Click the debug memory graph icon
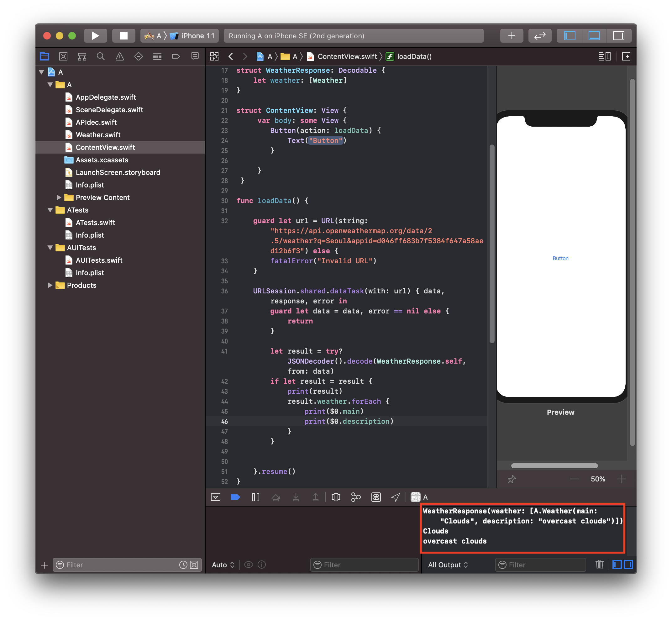The width and height of the screenshot is (672, 620). [356, 497]
